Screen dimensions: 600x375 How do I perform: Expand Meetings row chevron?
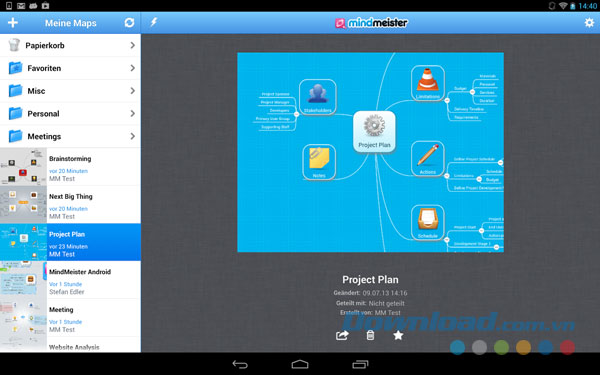132,136
